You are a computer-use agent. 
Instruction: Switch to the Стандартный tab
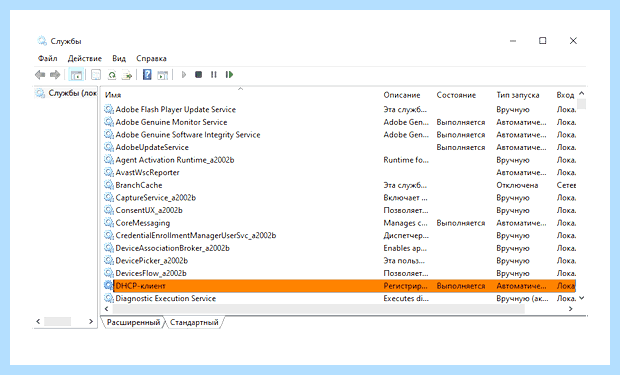coord(194,322)
